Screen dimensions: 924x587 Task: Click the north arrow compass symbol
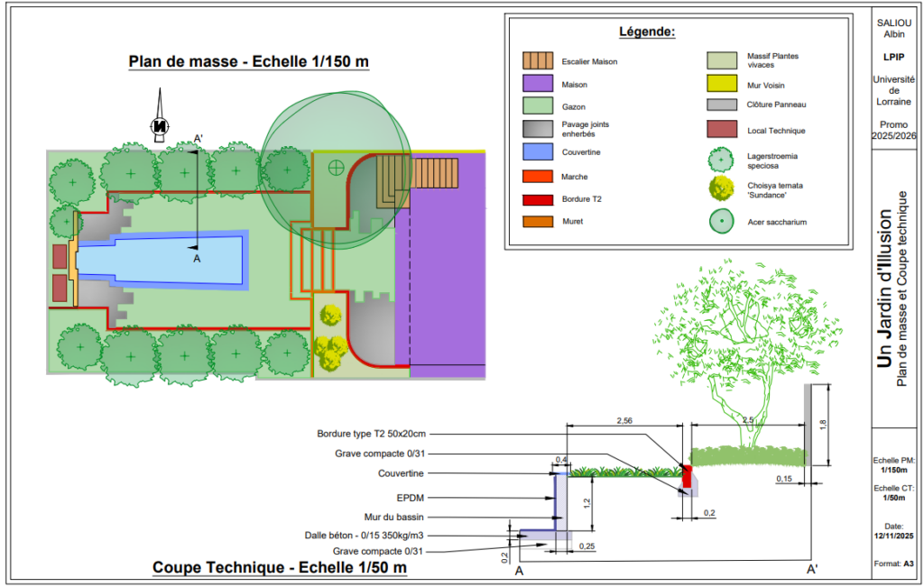click(x=159, y=116)
